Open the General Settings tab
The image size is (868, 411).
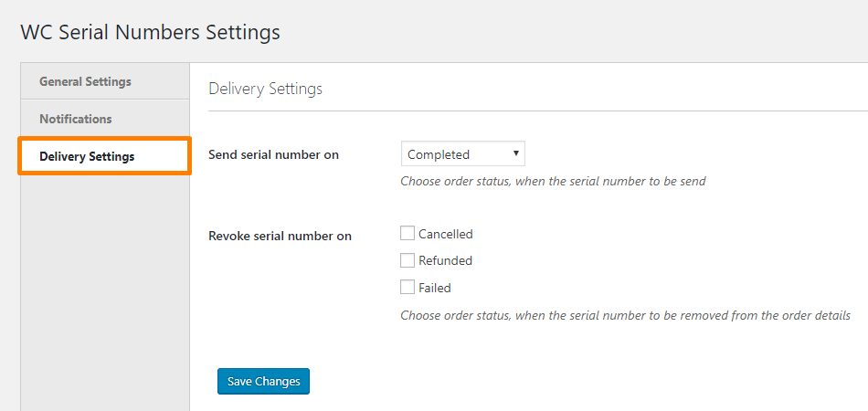tap(85, 81)
